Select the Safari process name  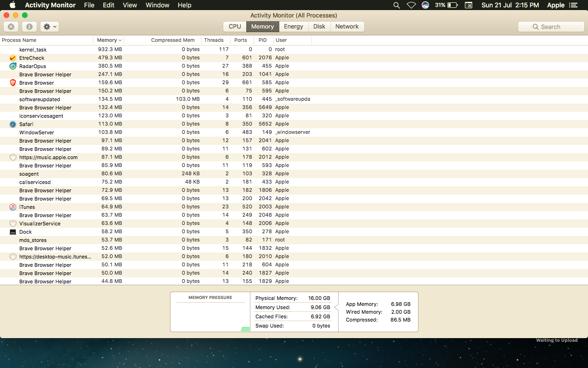tap(26, 124)
